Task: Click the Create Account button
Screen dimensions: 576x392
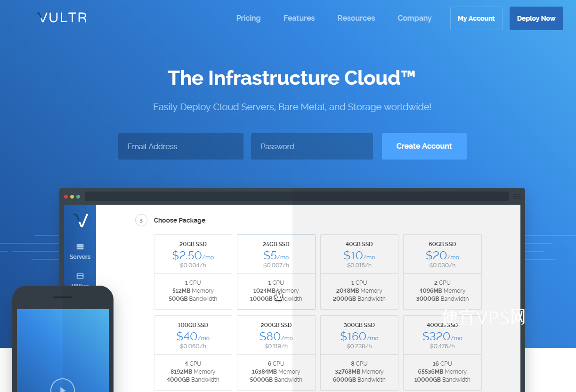Action: [424, 146]
